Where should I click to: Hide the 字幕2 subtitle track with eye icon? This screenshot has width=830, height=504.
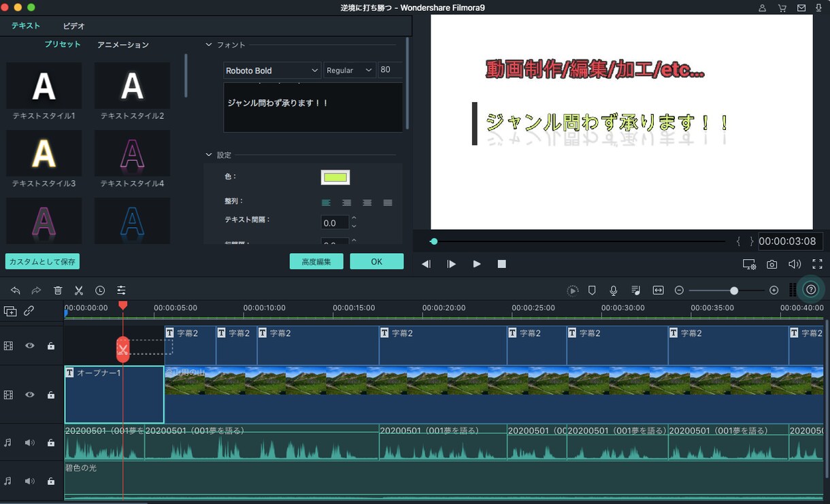(30, 346)
